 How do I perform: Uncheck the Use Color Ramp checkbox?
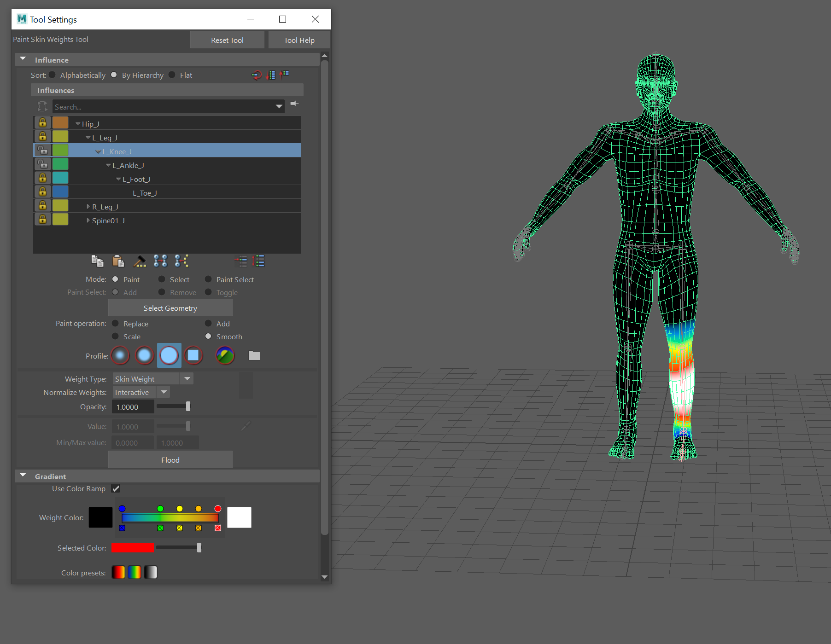coord(116,488)
